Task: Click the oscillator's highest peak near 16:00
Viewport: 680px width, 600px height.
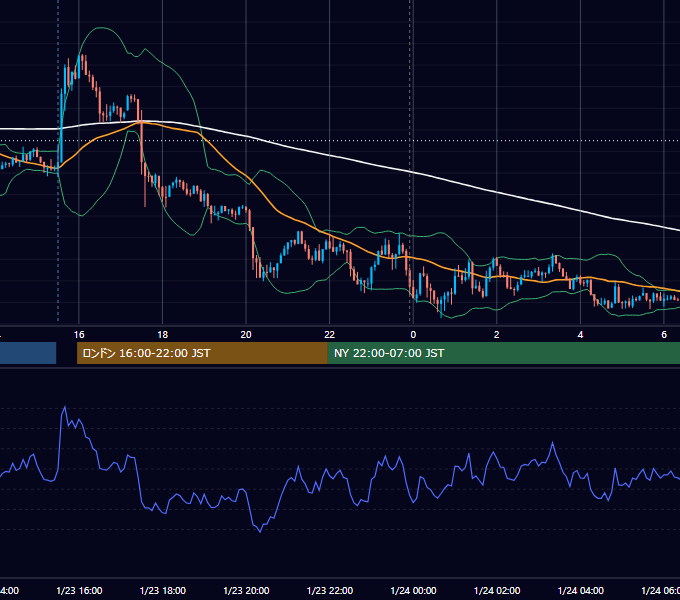Action: tap(65, 407)
